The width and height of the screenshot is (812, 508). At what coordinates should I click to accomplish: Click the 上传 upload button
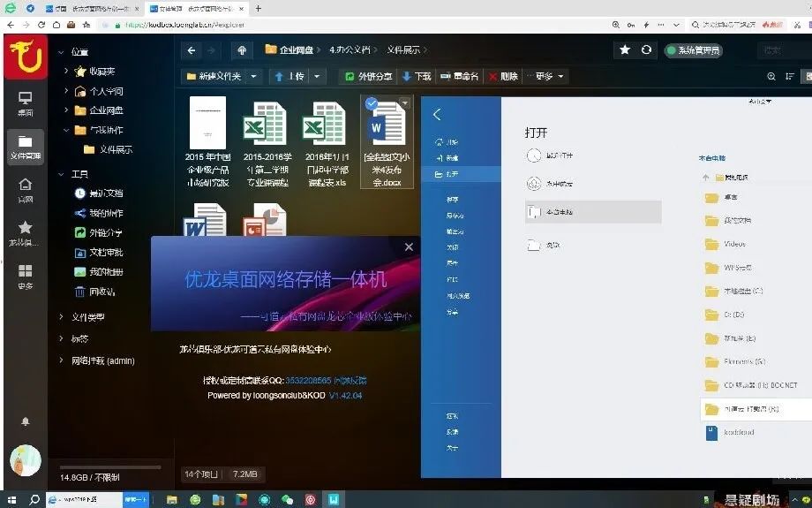coord(289,77)
